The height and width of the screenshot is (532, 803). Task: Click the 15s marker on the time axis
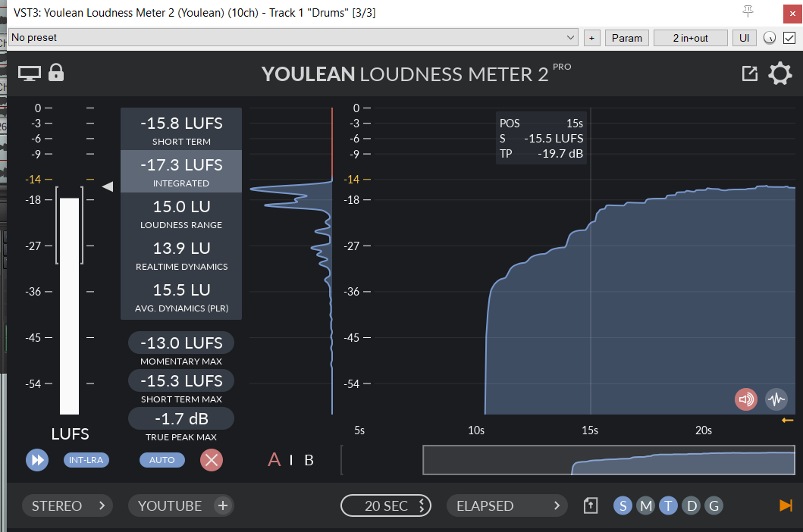590,430
